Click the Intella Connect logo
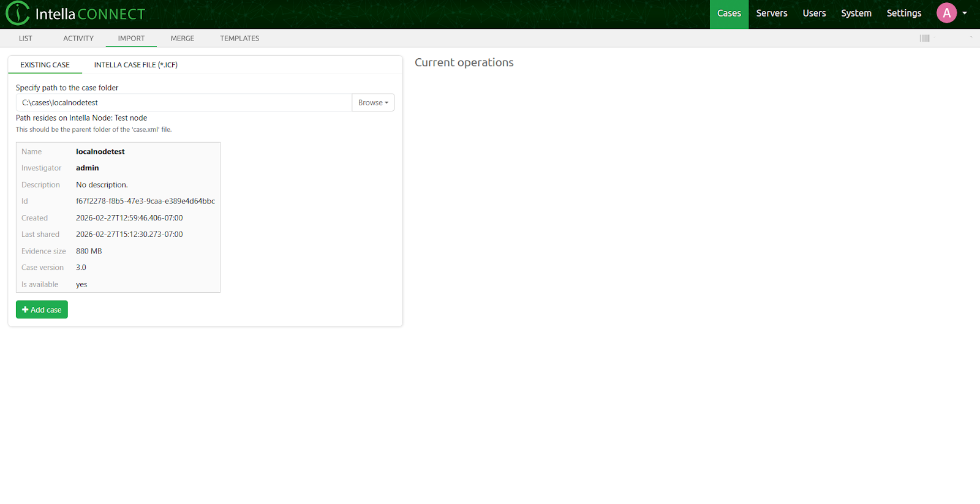 [75, 13]
